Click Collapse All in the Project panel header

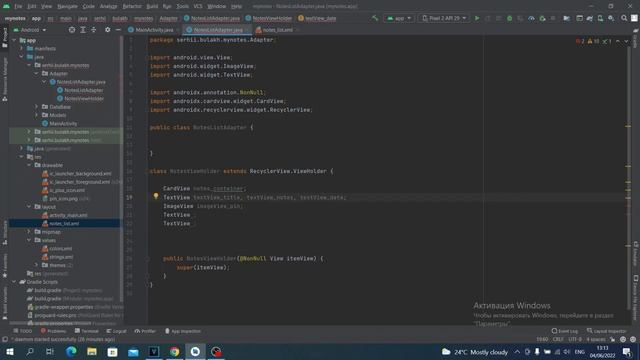(x=93, y=30)
